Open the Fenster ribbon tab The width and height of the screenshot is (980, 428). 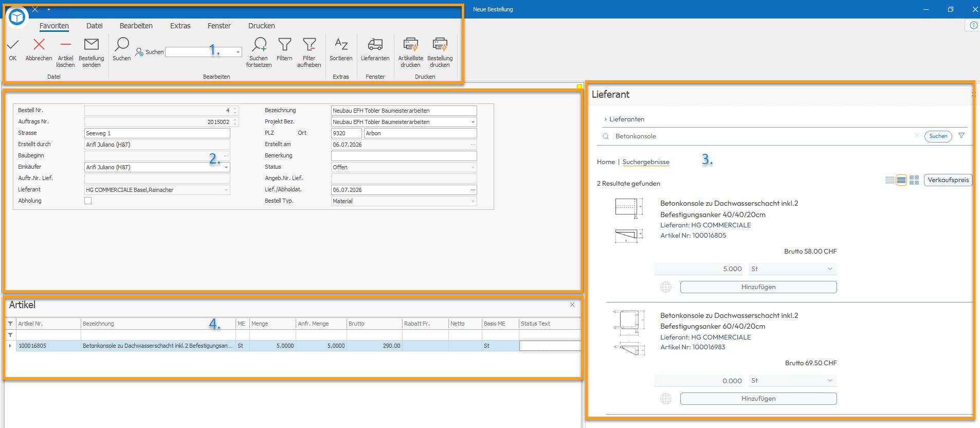point(219,26)
